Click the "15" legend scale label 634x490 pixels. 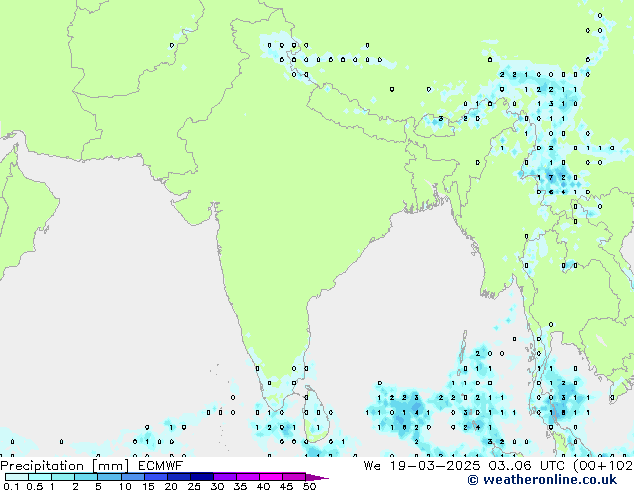[x=148, y=486]
